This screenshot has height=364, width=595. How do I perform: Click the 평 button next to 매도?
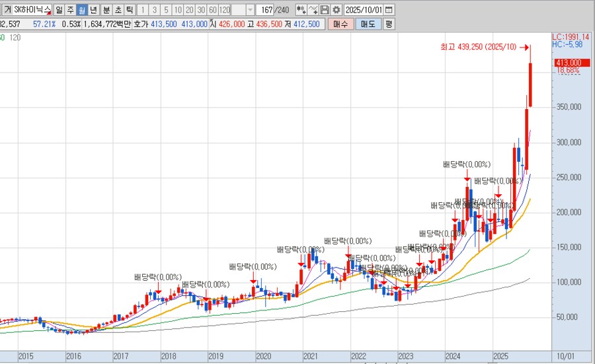point(389,24)
